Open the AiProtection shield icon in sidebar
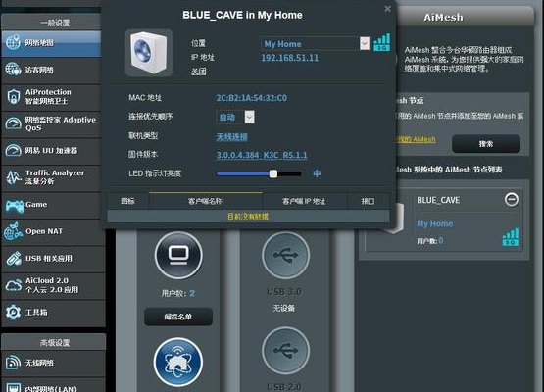 point(13,97)
